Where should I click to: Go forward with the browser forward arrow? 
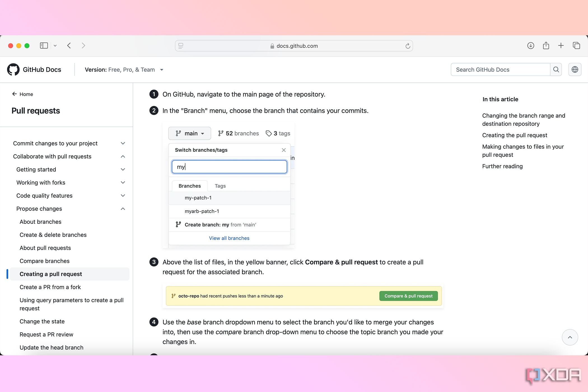pos(83,46)
